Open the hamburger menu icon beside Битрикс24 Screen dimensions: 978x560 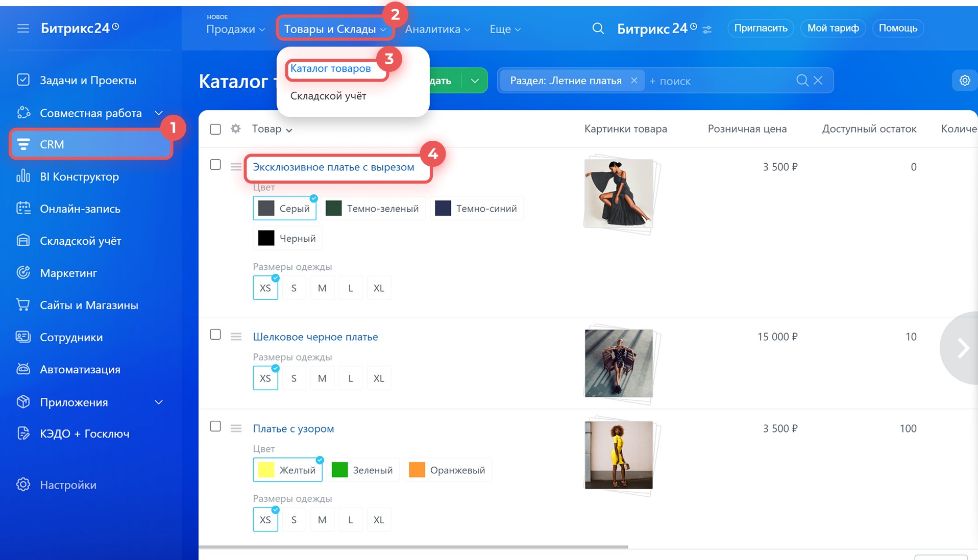click(23, 28)
